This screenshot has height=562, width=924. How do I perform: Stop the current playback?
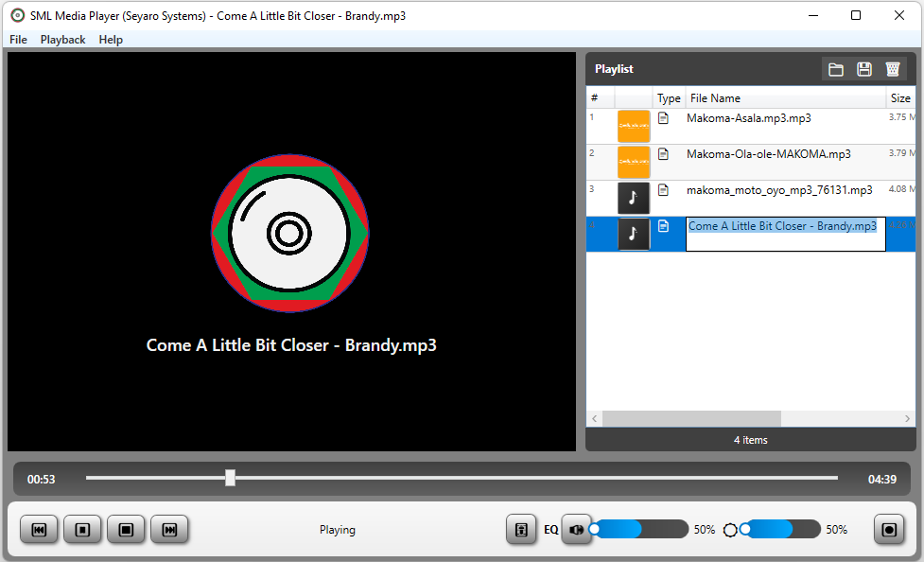click(126, 529)
